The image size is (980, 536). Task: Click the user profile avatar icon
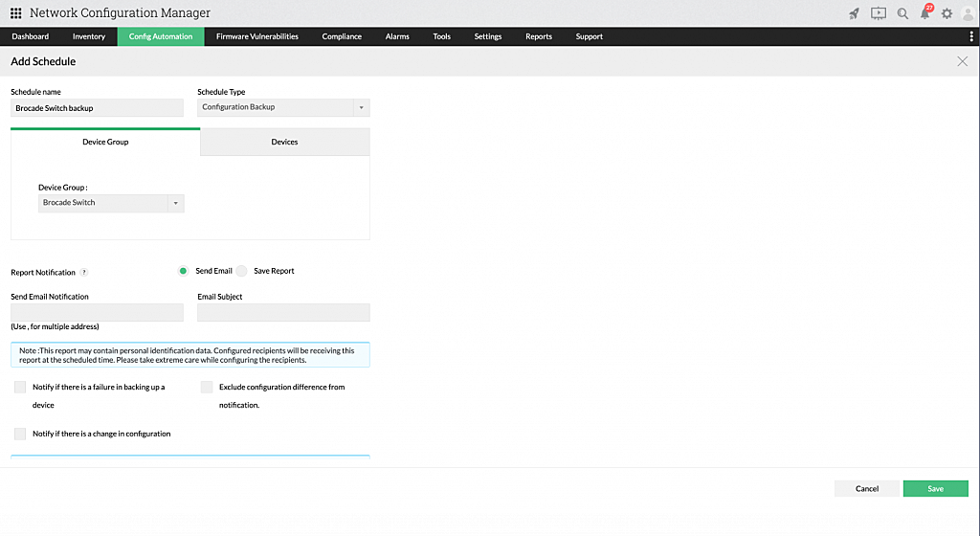pos(968,13)
